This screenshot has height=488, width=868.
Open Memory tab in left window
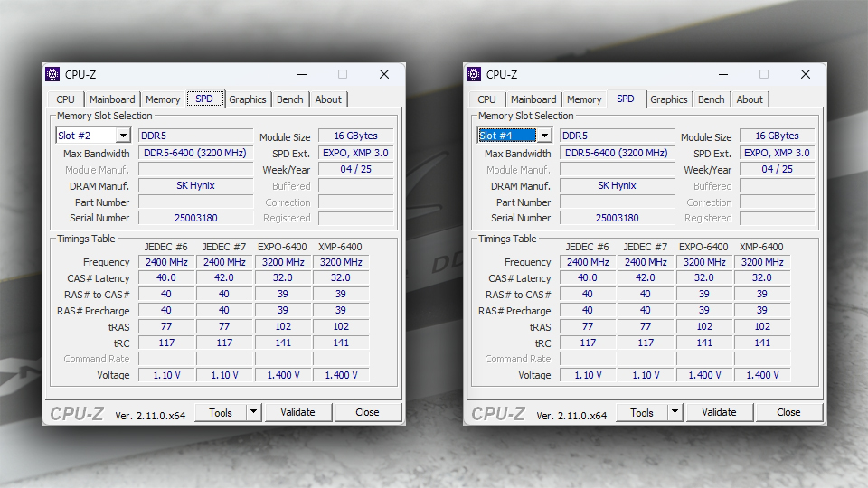[163, 99]
